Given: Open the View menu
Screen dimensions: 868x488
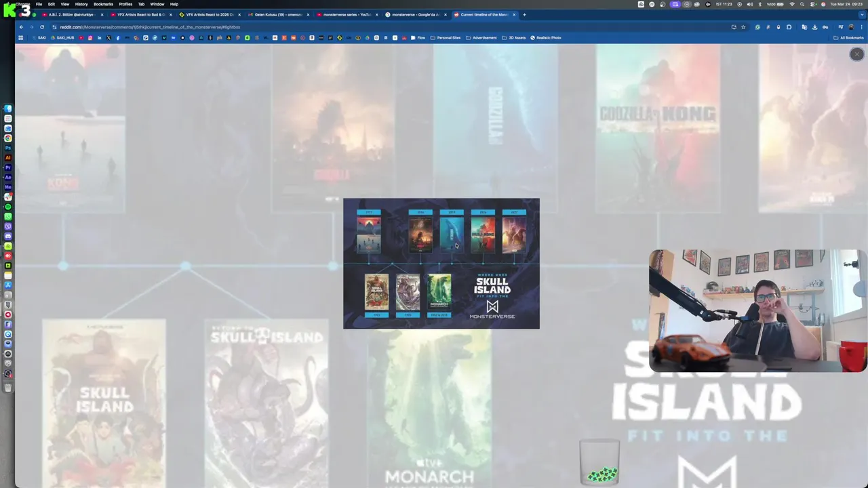Looking at the screenshot, I should (x=64, y=4).
